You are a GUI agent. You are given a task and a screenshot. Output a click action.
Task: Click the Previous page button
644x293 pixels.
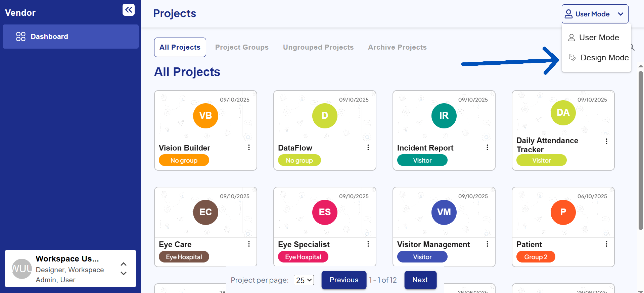pyautogui.click(x=344, y=280)
